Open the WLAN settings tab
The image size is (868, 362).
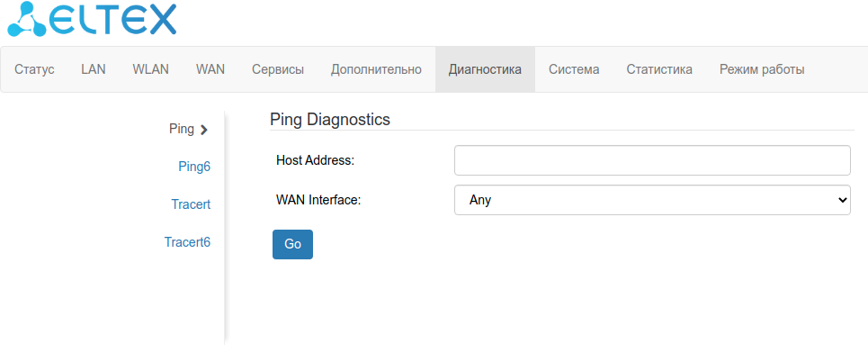150,69
